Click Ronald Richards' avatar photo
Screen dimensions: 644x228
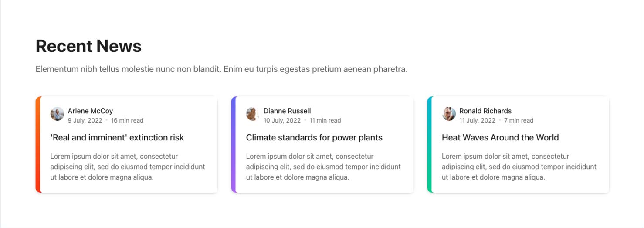[449, 114]
